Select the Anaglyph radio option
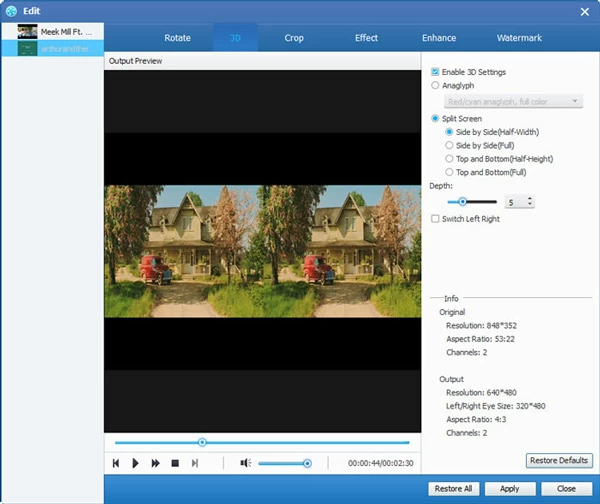Viewport: 600px width, 504px height. (x=435, y=86)
